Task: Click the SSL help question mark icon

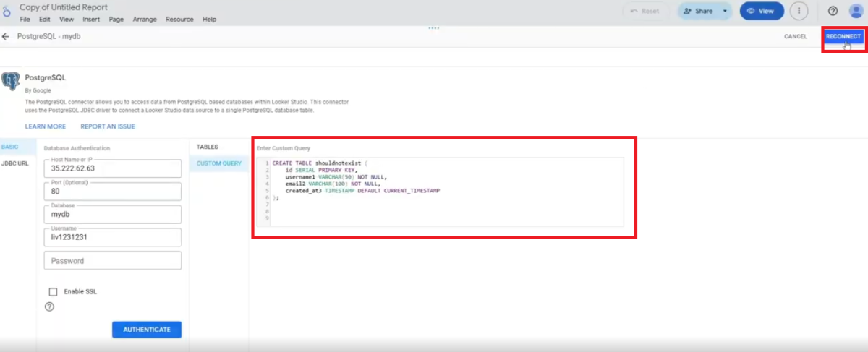Action: click(x=50, y=306)
